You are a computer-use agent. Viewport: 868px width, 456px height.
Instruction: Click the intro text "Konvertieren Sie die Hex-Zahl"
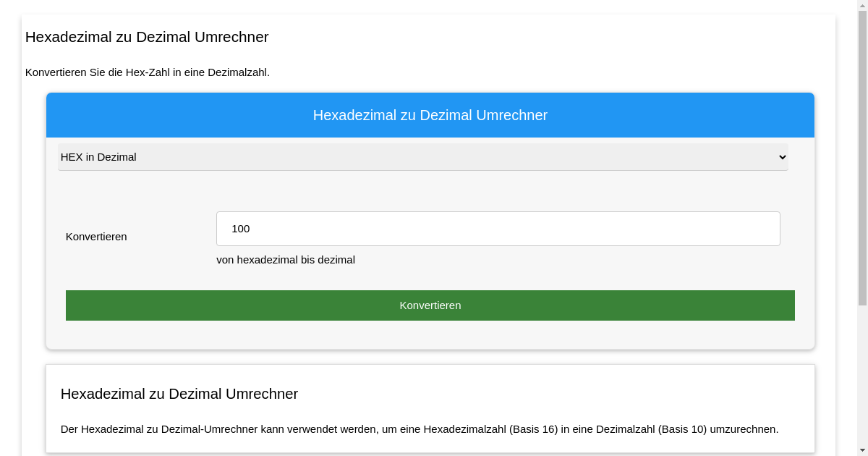(148, 72)
